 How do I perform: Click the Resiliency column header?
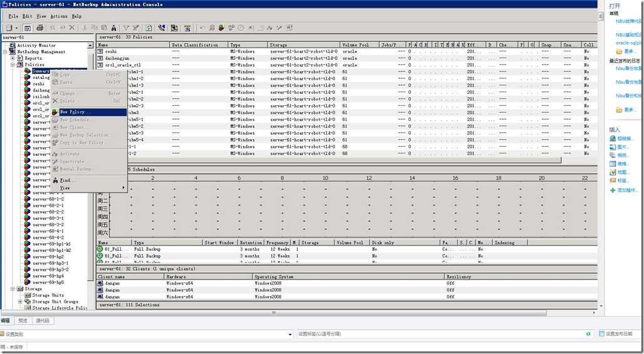(521, 277)
